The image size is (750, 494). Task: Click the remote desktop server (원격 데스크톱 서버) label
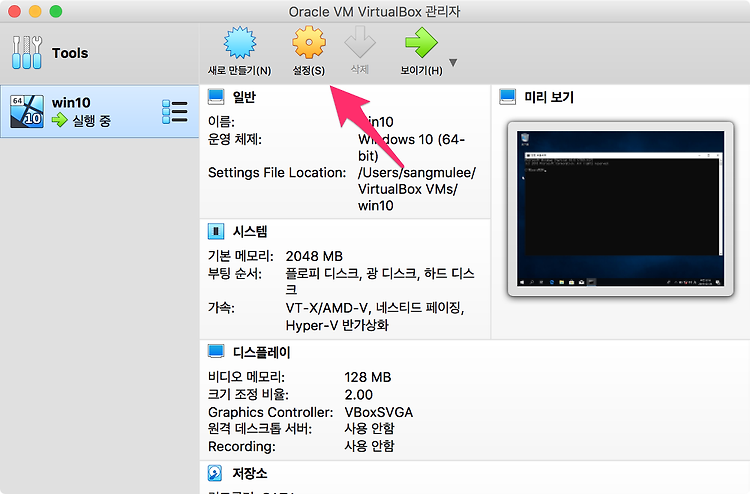click(x=260, y=428)
